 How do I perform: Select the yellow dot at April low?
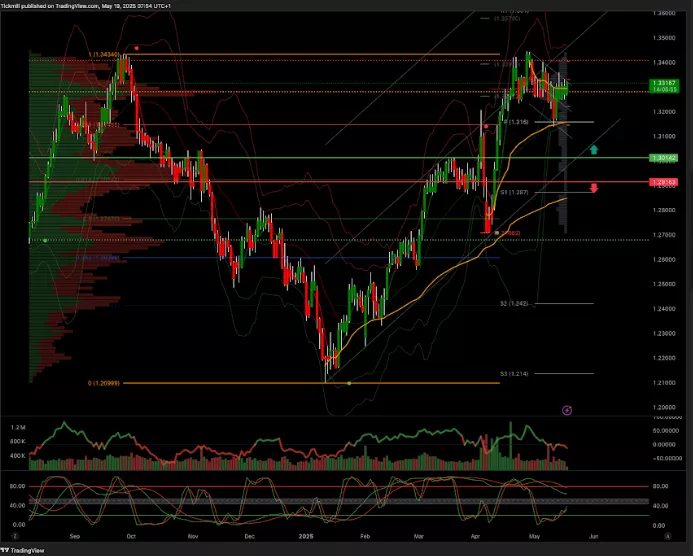pyautogui.click(x=497, y=234)
